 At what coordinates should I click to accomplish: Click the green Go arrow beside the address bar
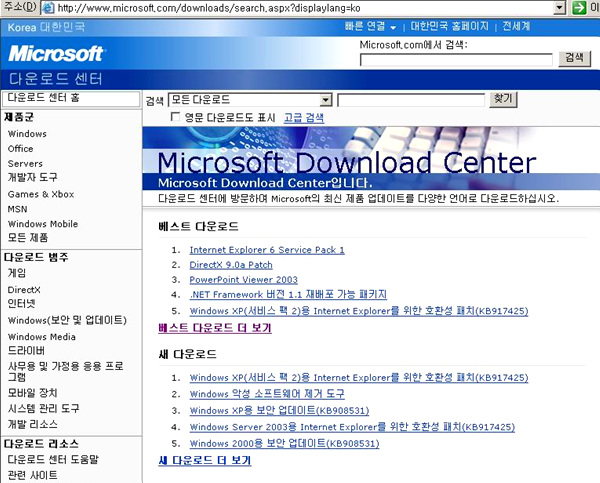click(581, 8)
